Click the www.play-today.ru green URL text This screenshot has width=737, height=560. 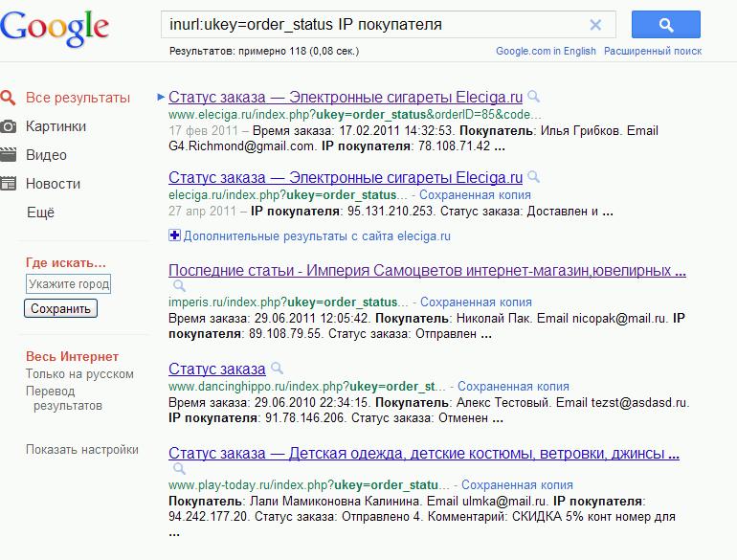[x=308, y=484]
